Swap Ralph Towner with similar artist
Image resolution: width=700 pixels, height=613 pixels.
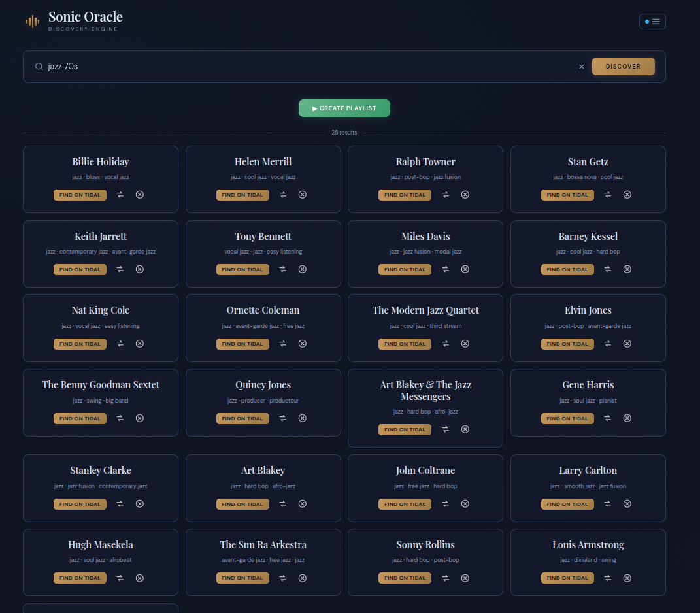click(445, 195)
